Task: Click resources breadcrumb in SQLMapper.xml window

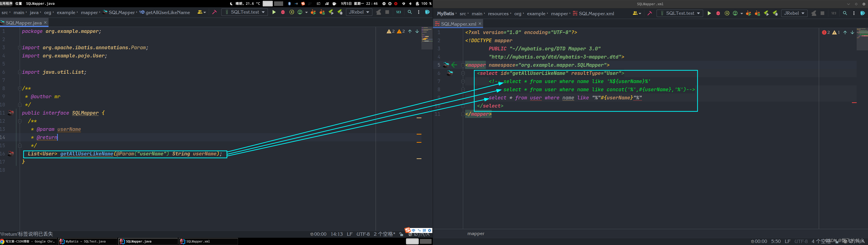Action: [x=498, y=13]
